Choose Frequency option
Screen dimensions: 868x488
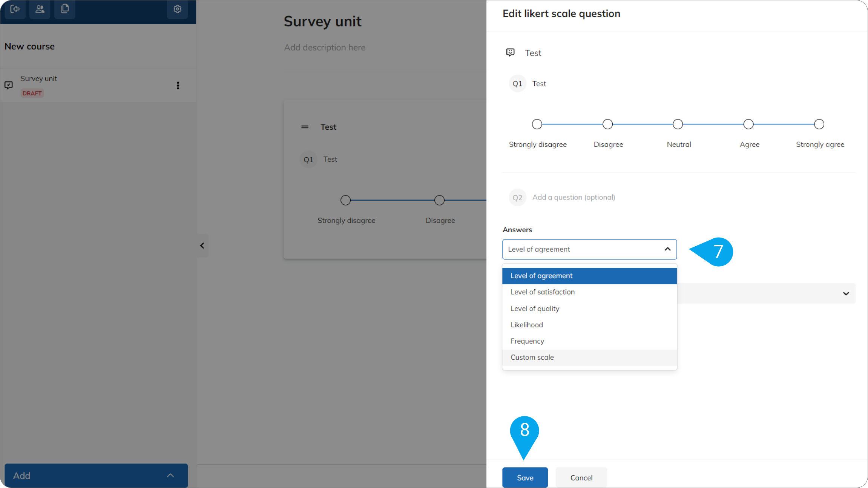(589, 341)
